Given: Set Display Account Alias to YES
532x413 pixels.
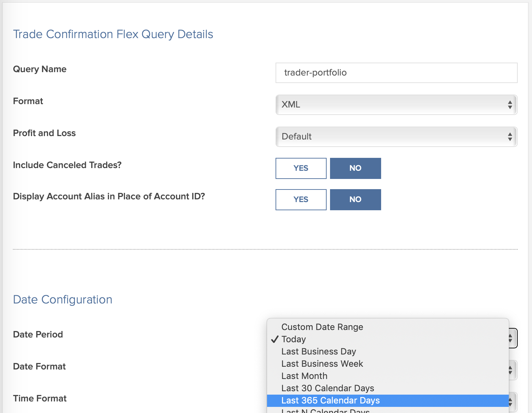Looking at the screenshot, I should click(300, 199).
